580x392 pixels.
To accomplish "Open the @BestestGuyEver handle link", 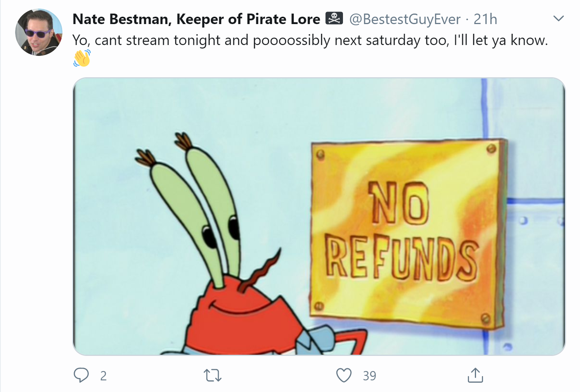I will coord(405,19).
